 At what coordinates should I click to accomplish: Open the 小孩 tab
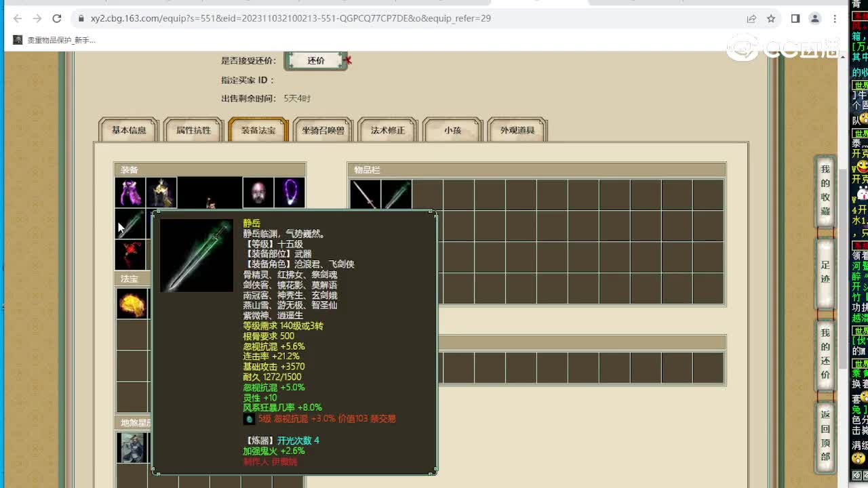click(452, 130)
